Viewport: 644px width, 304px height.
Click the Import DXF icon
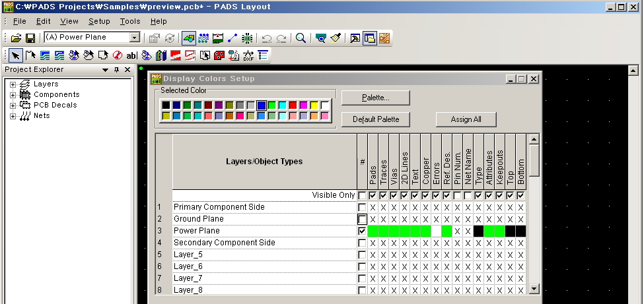[x=248, y=55]
